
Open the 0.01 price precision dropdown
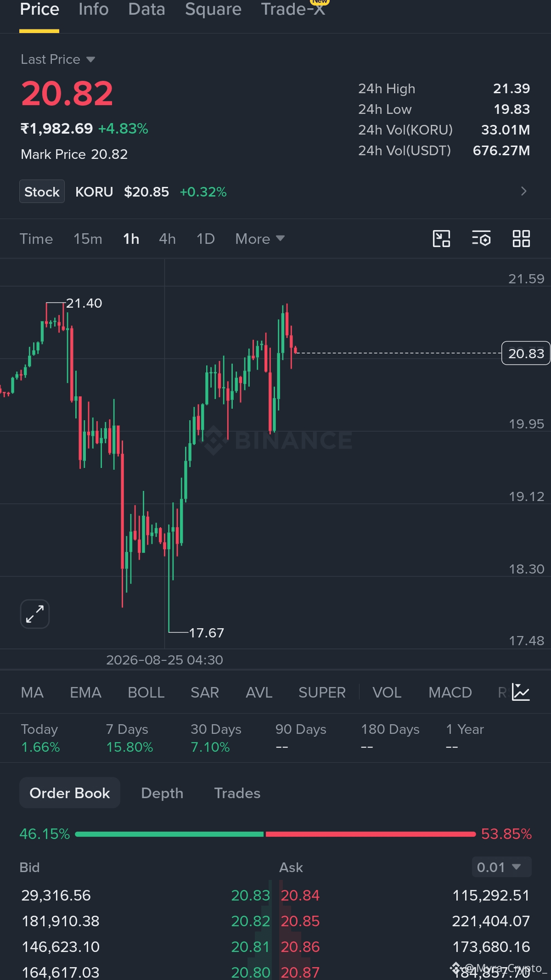click(x=501, y=867)
